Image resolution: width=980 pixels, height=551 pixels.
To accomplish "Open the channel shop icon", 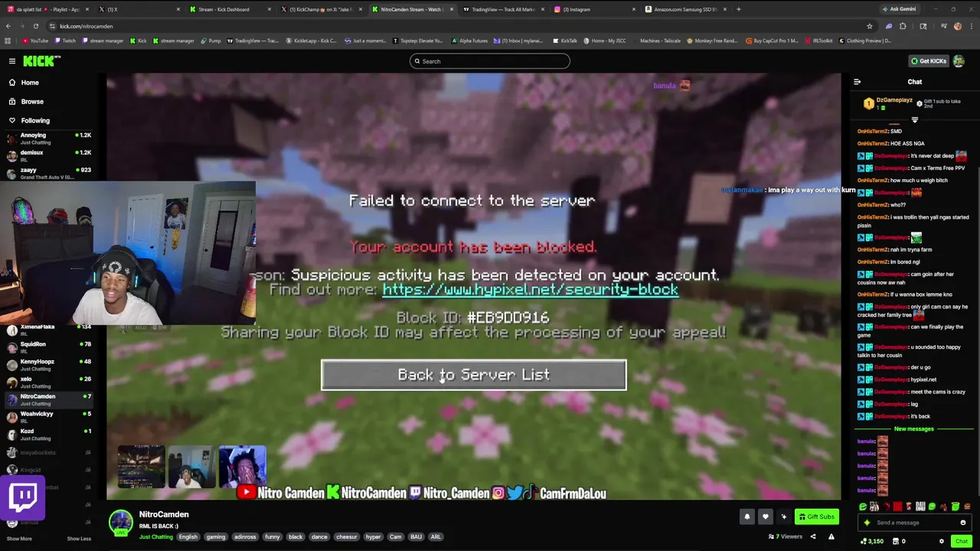I will click(897, 541).
